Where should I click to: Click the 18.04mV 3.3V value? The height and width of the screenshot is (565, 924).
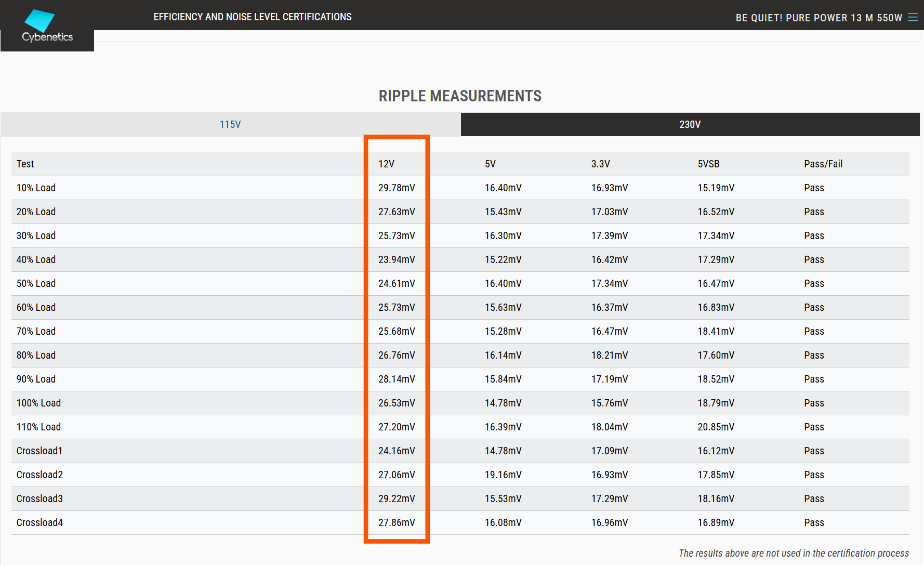610,427
